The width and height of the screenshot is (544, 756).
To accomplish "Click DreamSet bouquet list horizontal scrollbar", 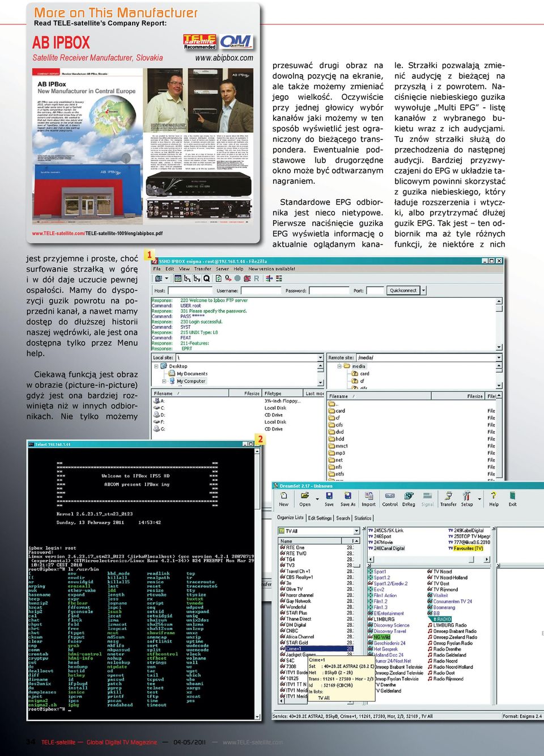I will coord(429,559).
